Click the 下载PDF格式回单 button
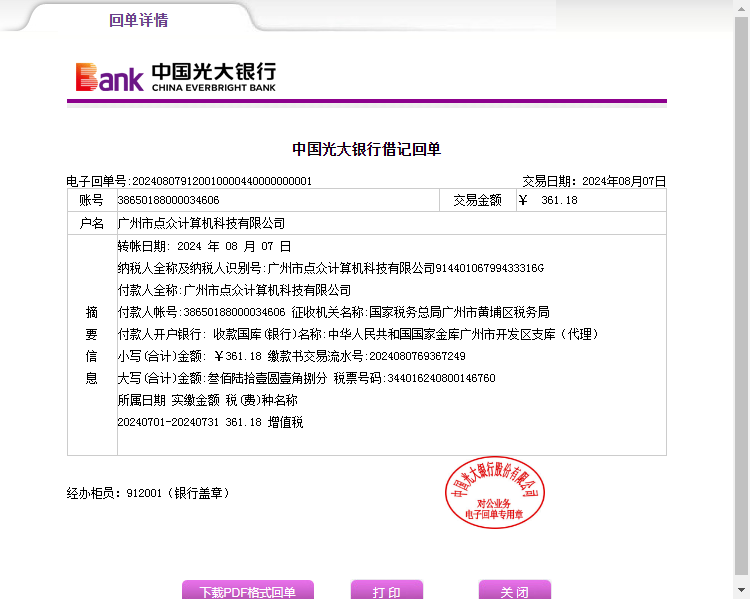The image size is (750, 599). (x=248, y=591)
